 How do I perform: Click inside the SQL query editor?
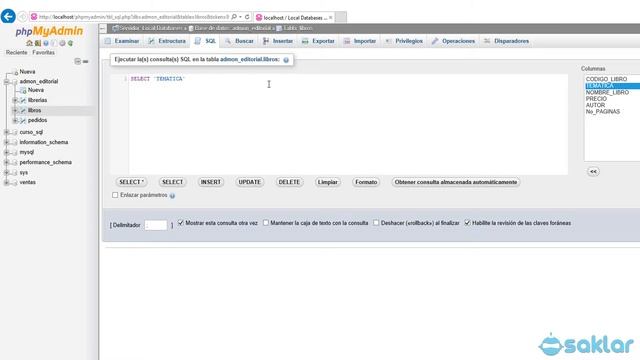pos(348,124)
